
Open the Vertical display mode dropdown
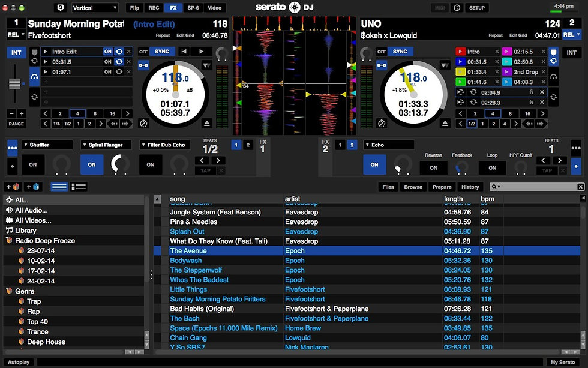point(95,8)
